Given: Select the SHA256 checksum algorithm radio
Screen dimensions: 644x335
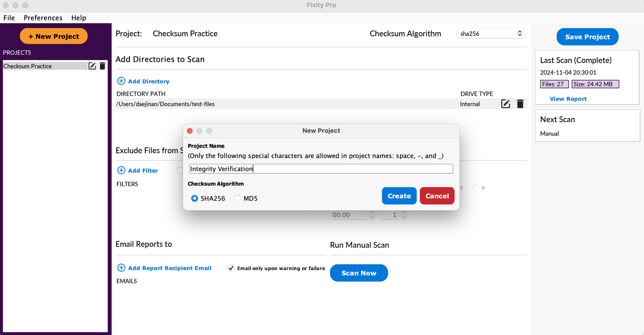Looking at the screenshot, I should (195, 198).
